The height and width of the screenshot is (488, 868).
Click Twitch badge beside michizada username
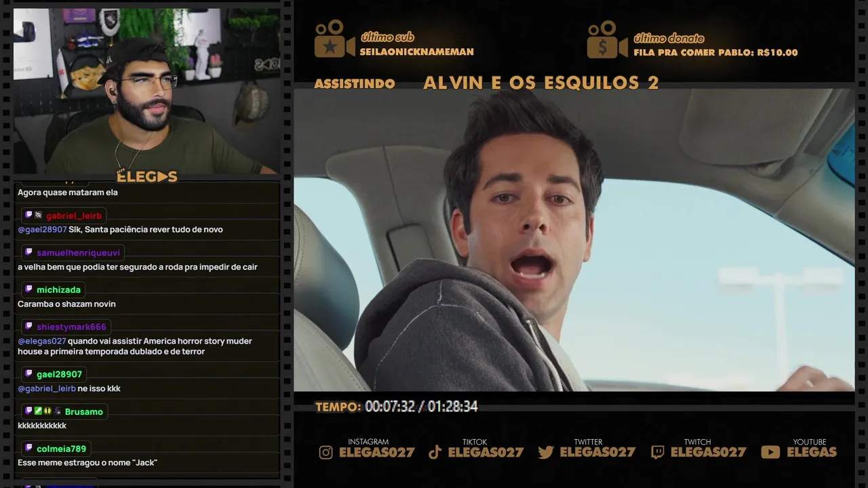click(x=28, y=289)
